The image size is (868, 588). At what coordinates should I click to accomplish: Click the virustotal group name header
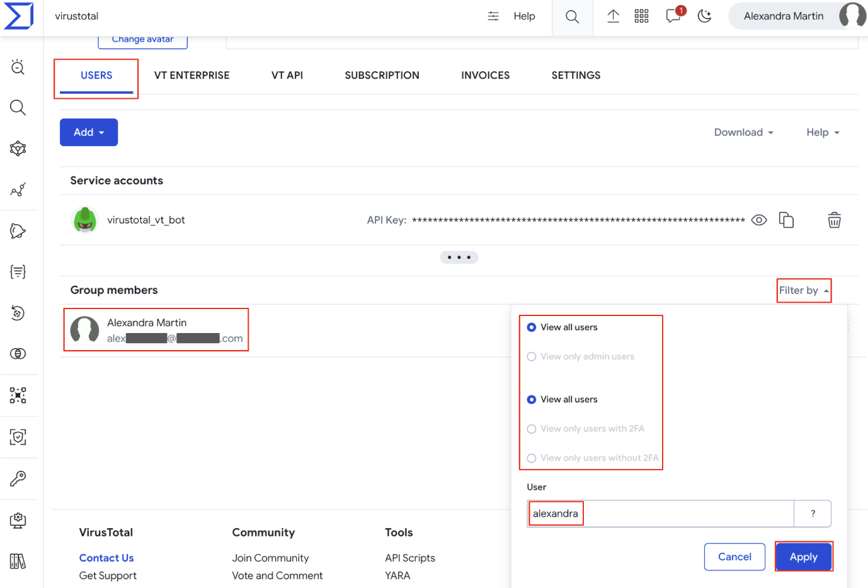[77, 16]
